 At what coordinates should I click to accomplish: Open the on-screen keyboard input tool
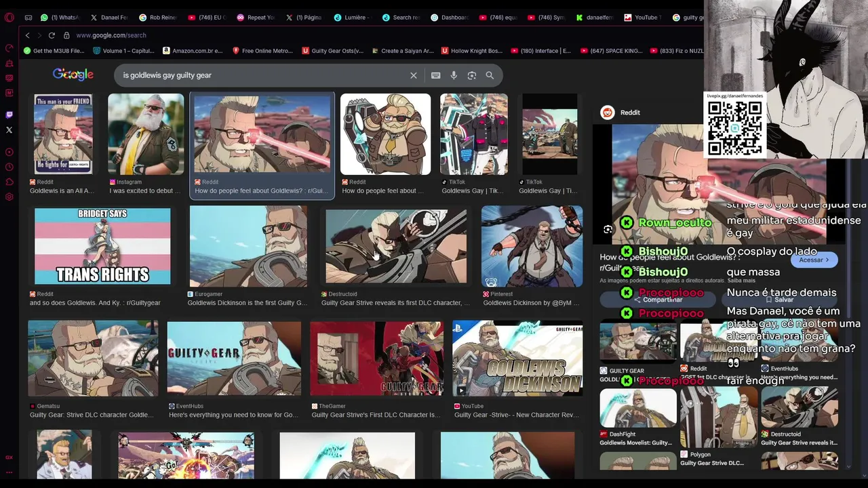(436, 75)
